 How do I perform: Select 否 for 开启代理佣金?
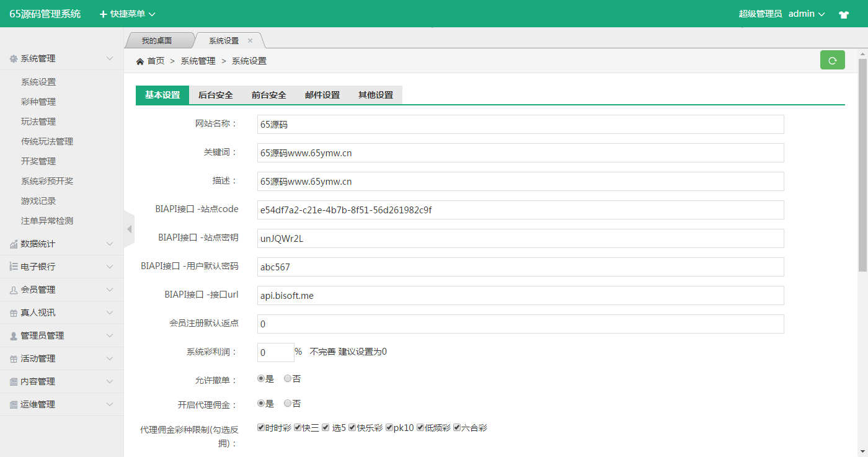coord(287,403)
